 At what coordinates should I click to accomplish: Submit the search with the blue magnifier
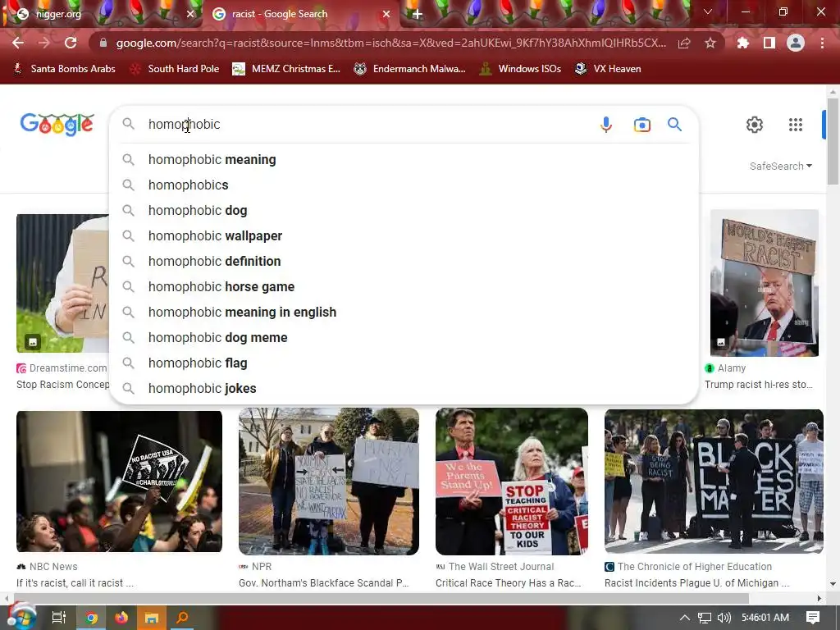click(674, 125)
